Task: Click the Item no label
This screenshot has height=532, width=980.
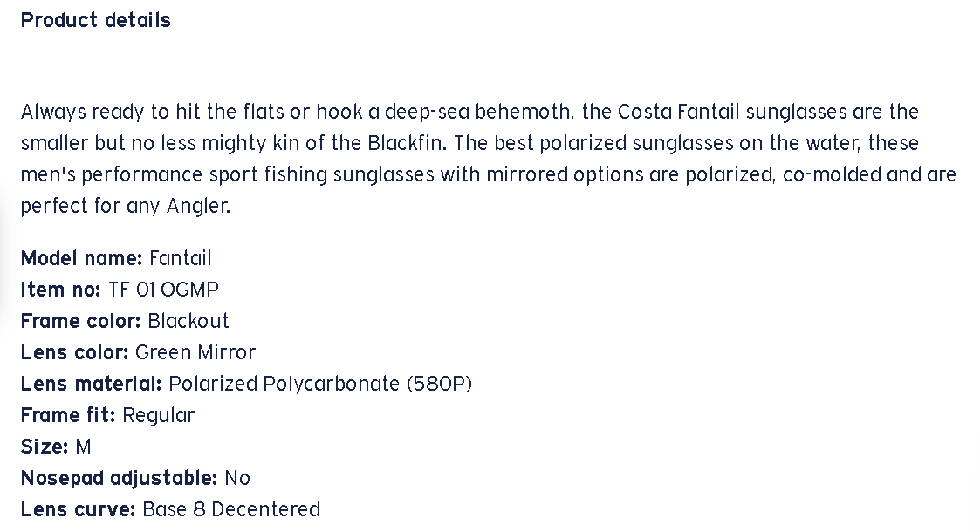Action: pos(60,290)
